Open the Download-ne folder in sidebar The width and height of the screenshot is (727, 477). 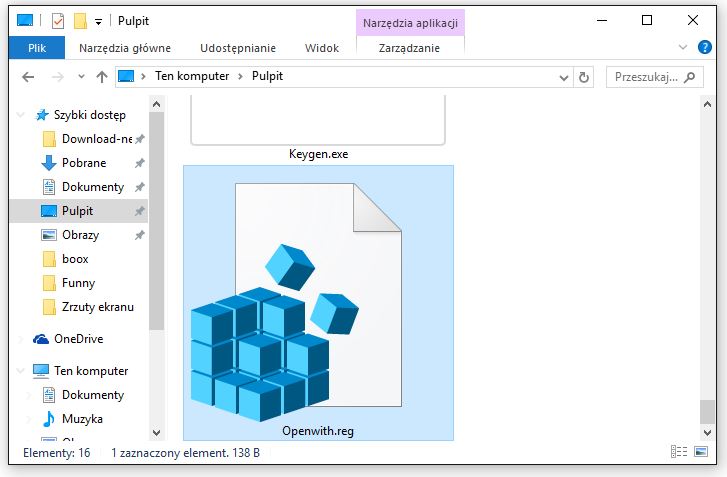[x=97, y=139]
